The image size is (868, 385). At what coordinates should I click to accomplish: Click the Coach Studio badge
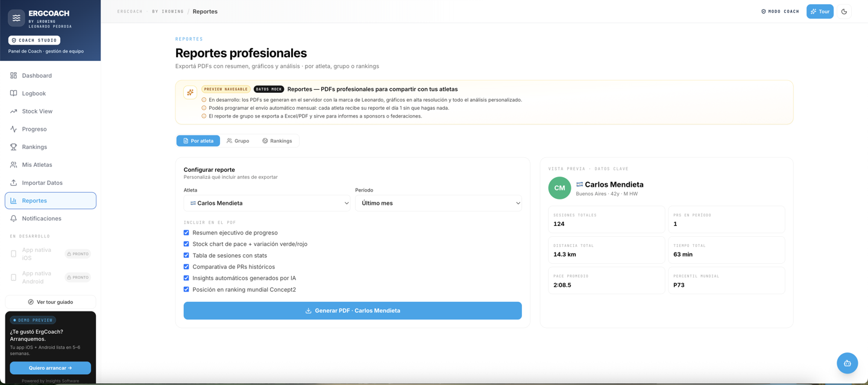34,40
